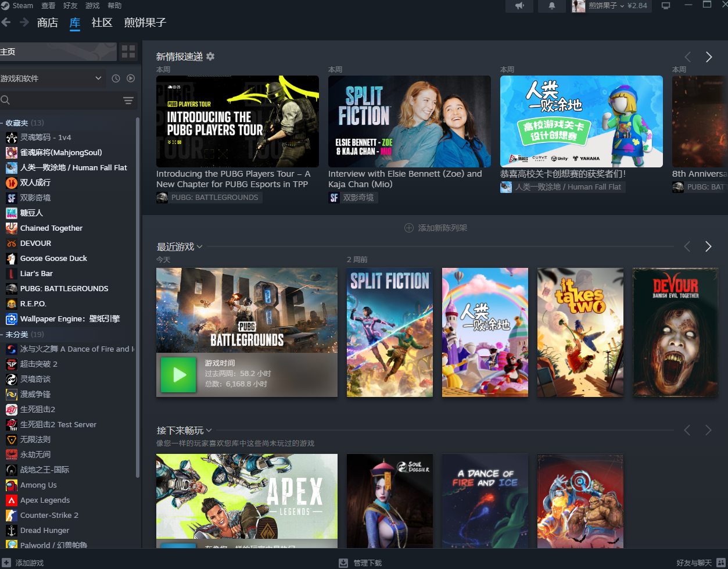Open the 帮助 help menu
728x569 pixels.
tap(114, 5)
